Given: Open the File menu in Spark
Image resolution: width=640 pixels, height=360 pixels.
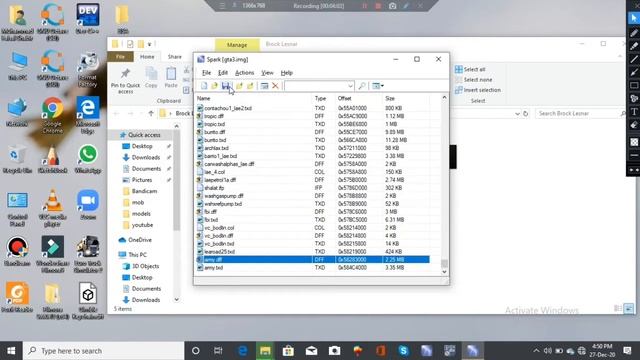Looking at the screenshot, I should point(207,73).
